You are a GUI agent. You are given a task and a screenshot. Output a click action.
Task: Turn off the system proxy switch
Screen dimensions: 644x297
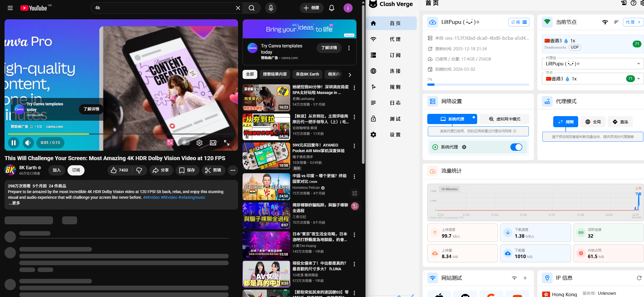[516, 147]
